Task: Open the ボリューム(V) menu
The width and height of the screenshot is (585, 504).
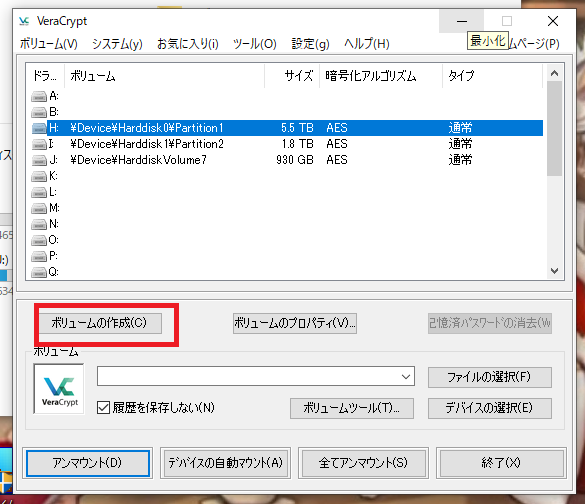Action: click(49, 44)
